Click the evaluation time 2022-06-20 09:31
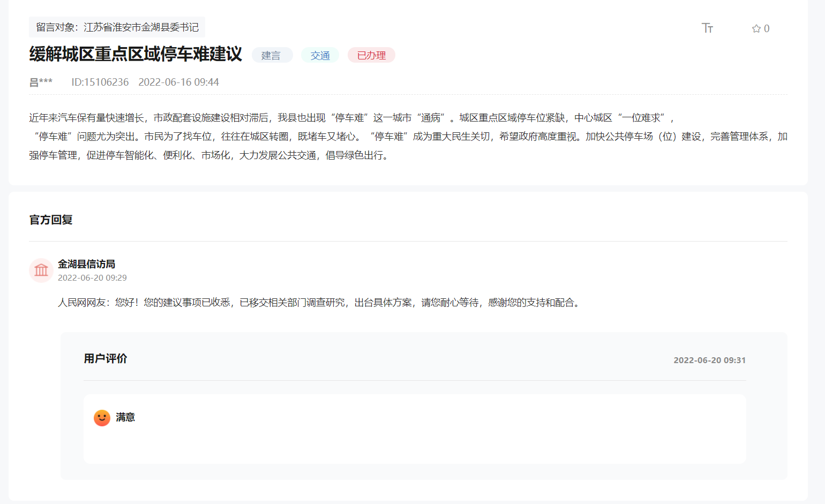This screenshot has height=504, width=825. pyautogui.click(x=709, y=360)
